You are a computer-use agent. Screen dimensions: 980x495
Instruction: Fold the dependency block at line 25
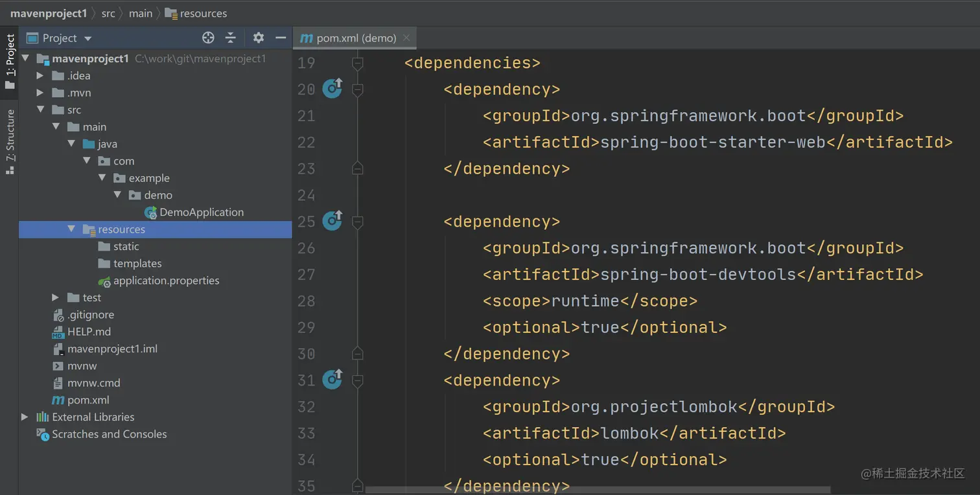pyautogui.click(x=357, y=222)
